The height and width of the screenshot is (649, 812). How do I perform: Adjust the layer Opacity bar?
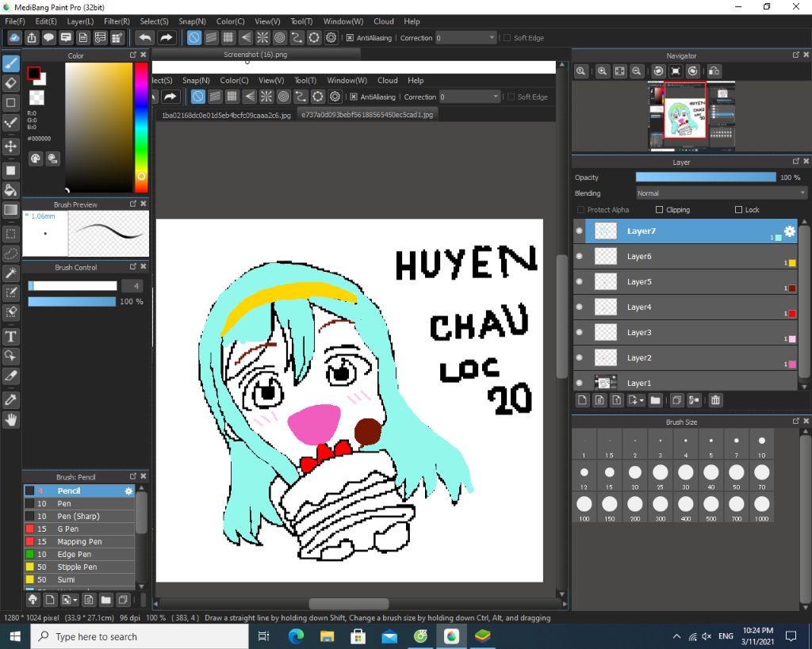706,177
